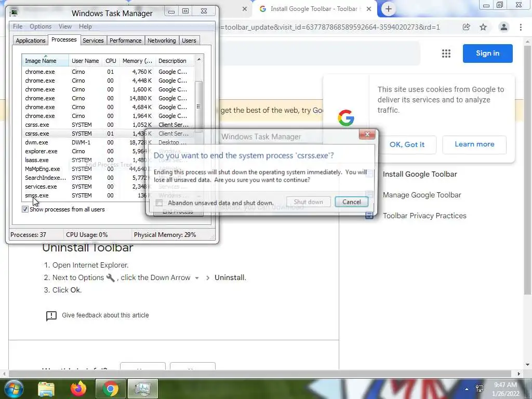Select Task Manager taskbar button

pyautogui.click(x=142, y=389)
